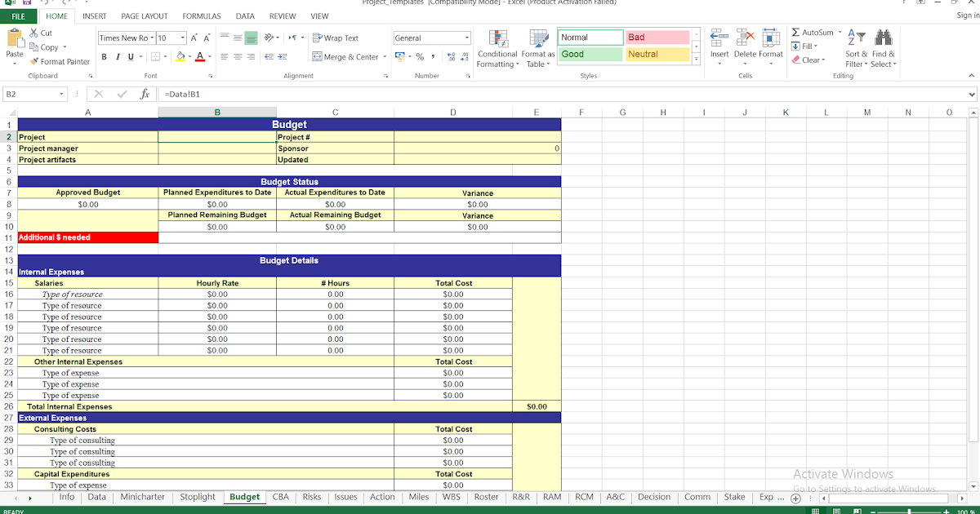Viewport: 980px width, 514px height.
Task: Toggle bold formatting
Action: (104, 58)
